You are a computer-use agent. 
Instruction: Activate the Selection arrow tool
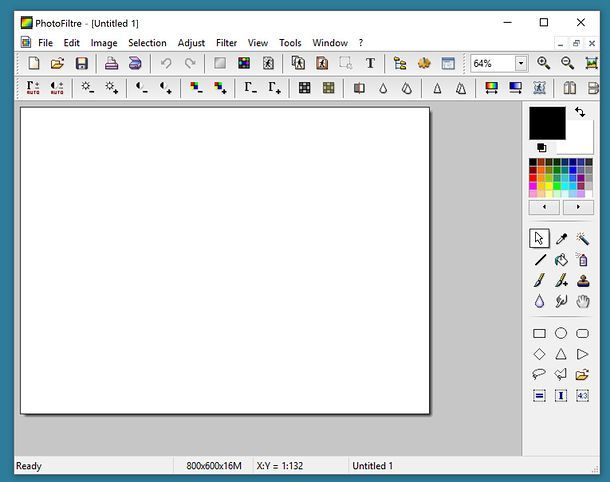pyautogui.click(x=539, y=238)
